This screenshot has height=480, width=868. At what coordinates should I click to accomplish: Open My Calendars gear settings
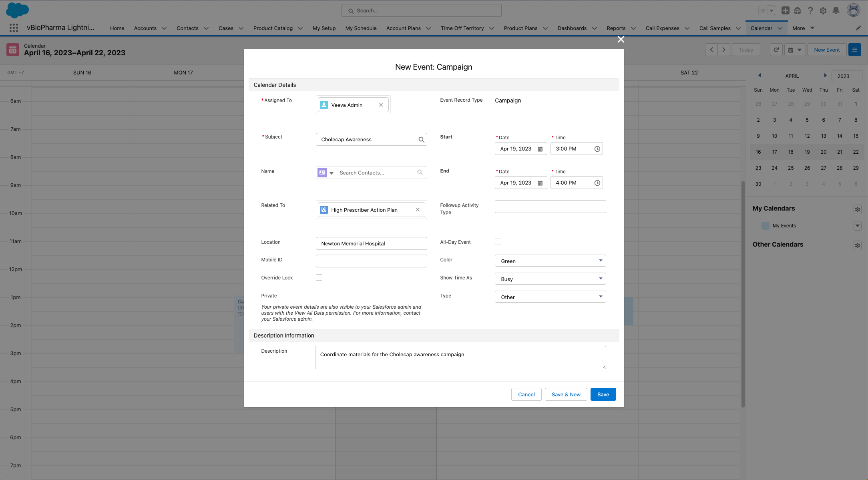857,209
